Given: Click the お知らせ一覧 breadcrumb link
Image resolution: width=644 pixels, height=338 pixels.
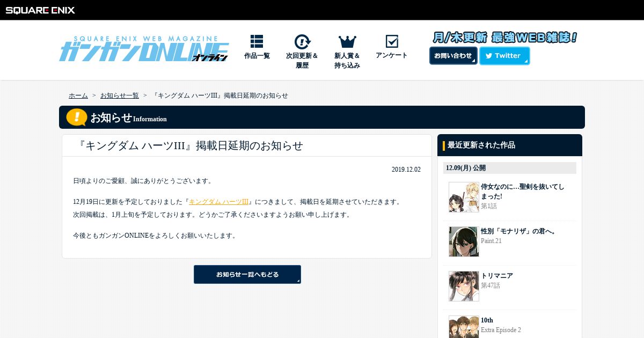Looking at the screenshot, I should coord(120,95).
